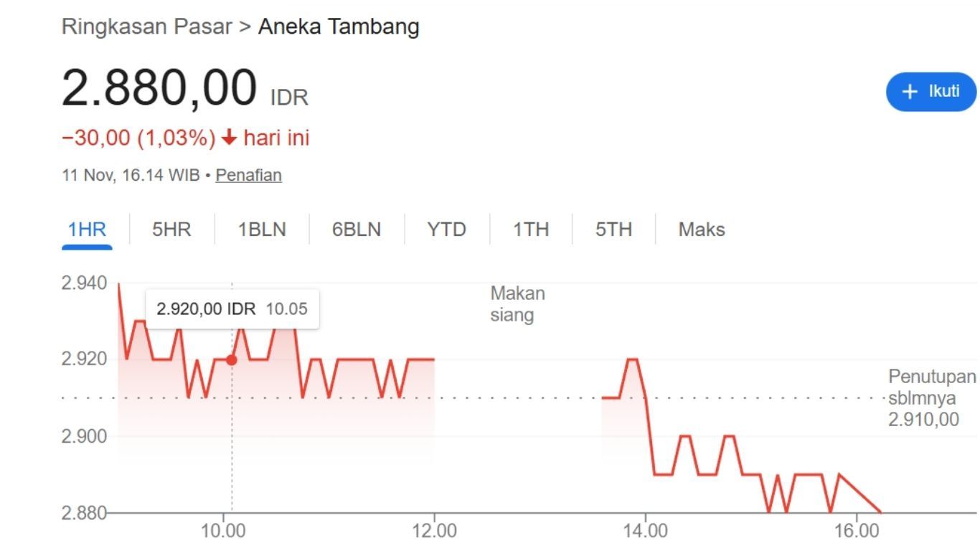Click the red data point marker on the chart
Viewport: 980px width, 551px height.
(x=231, y=359)
